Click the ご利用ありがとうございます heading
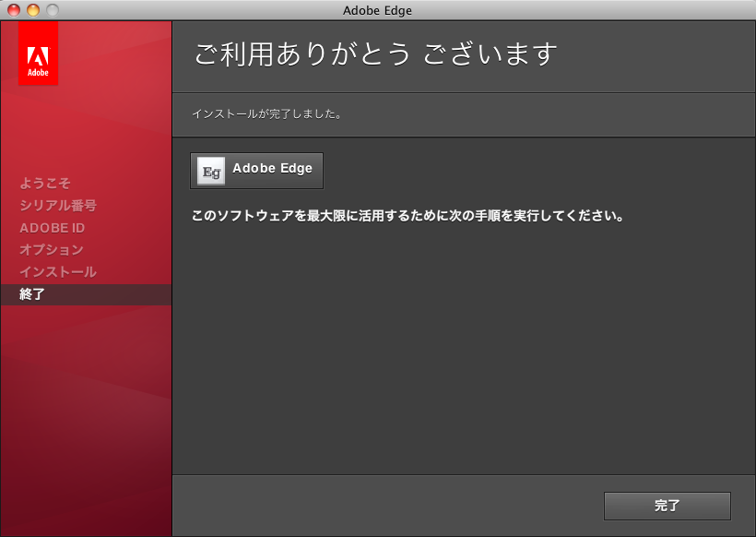The width and height of the screenshot is (756, 537). (375, 54)
